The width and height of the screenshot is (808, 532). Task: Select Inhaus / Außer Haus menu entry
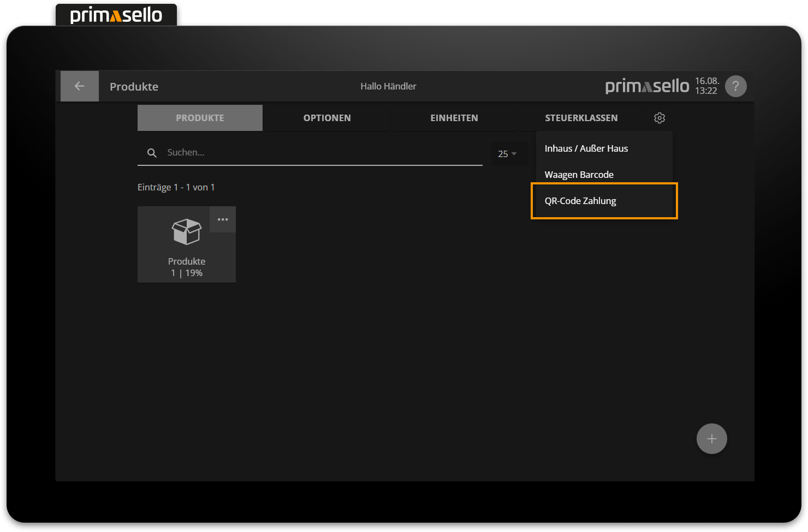point(586,148)
